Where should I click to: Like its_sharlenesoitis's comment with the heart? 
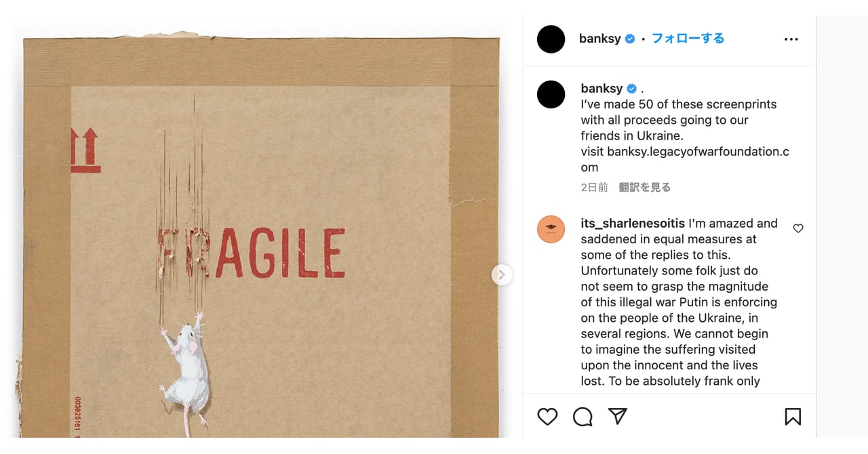coord(798,228)
